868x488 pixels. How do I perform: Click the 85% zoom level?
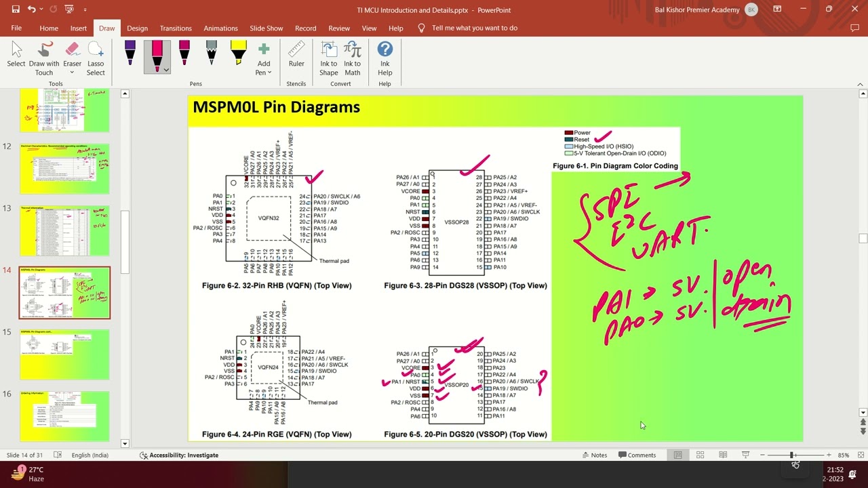pyautogui.click(x=843, y=455)
